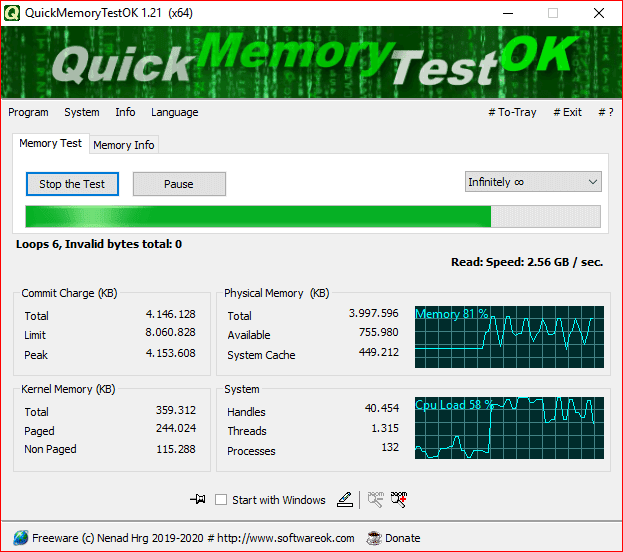
Task: Click Handles value 40.454
Action: [381, 408]
